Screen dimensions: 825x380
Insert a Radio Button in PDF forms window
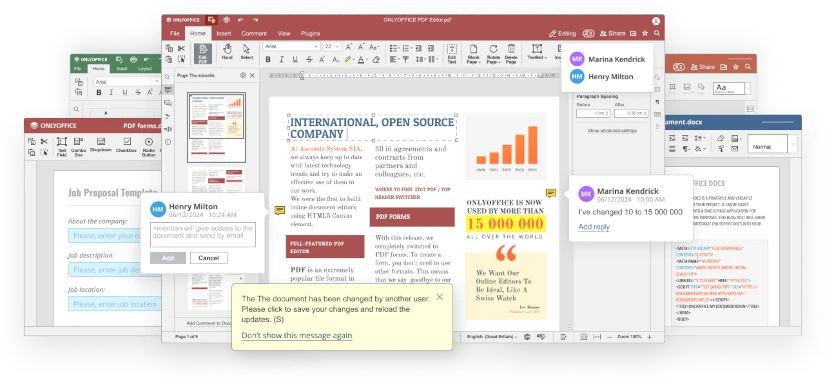[148, 146]
